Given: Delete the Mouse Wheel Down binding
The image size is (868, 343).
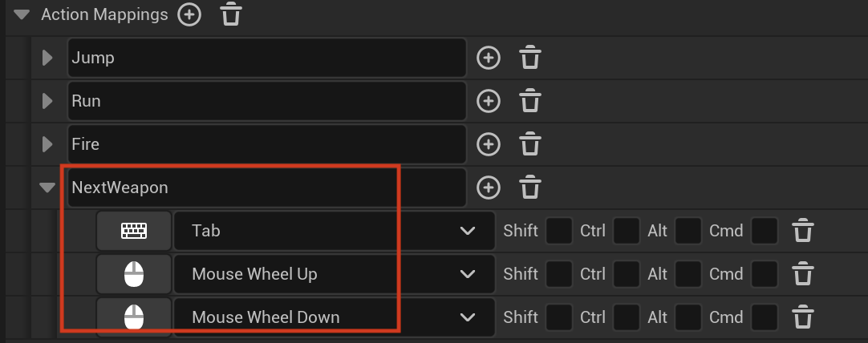Looking at the screenshot, I should 803,317.
